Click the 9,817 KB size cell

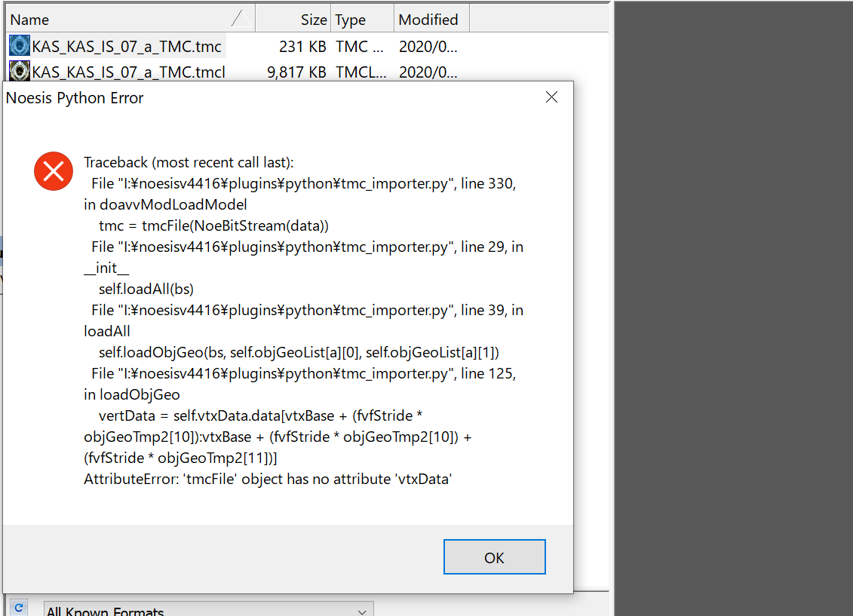pyautogui.click(x=296, y=72)
